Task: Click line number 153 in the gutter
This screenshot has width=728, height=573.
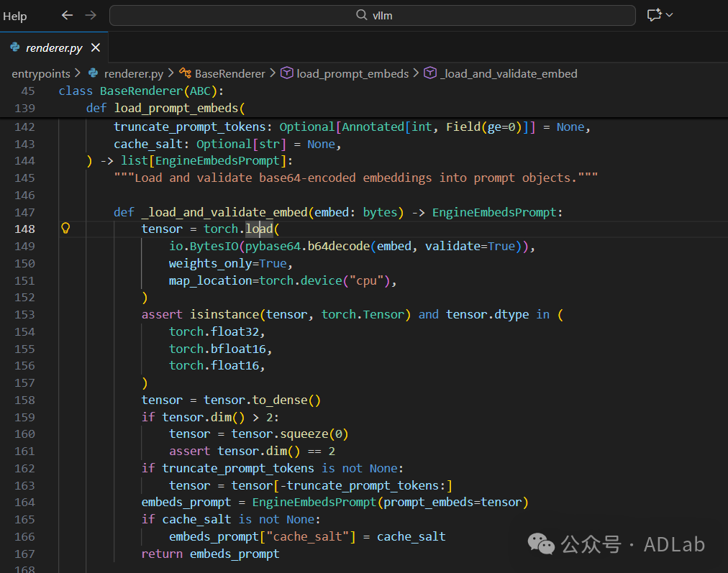Action: pos(24,314)
